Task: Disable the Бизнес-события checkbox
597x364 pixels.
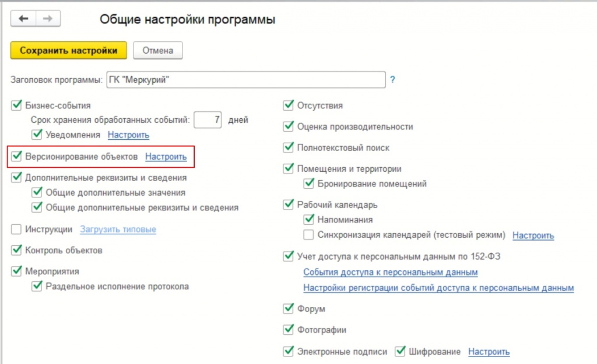Action: 16,105
